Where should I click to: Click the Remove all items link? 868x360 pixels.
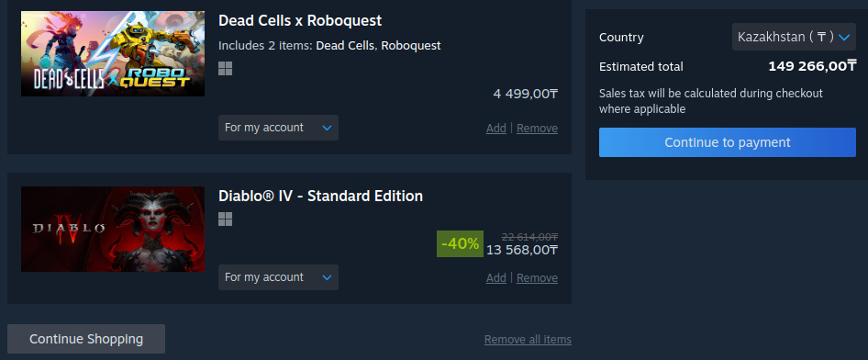click(528, 340)
